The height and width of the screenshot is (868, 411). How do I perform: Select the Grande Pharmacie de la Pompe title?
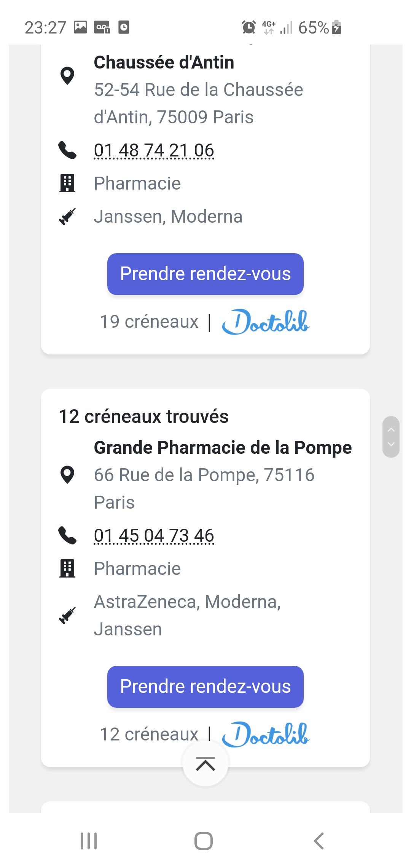click(x=223, y=448)
